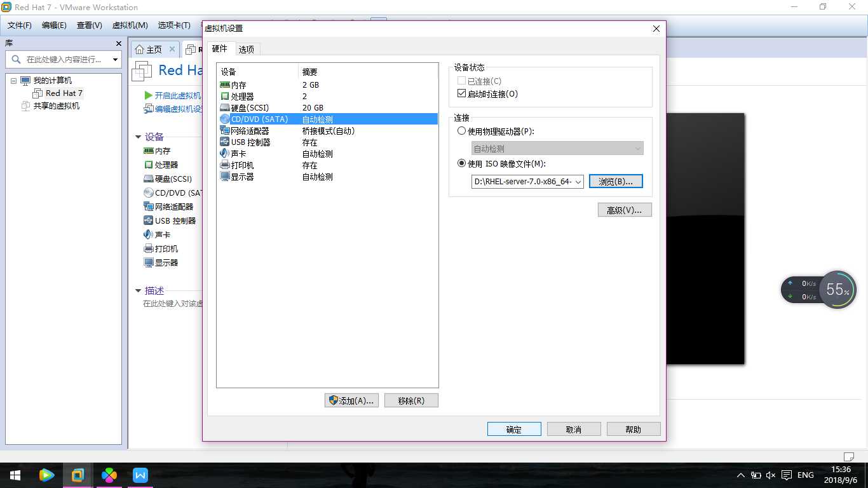Click the 添加(A)... add device button

pyautogui.click(x=352, y=400)
